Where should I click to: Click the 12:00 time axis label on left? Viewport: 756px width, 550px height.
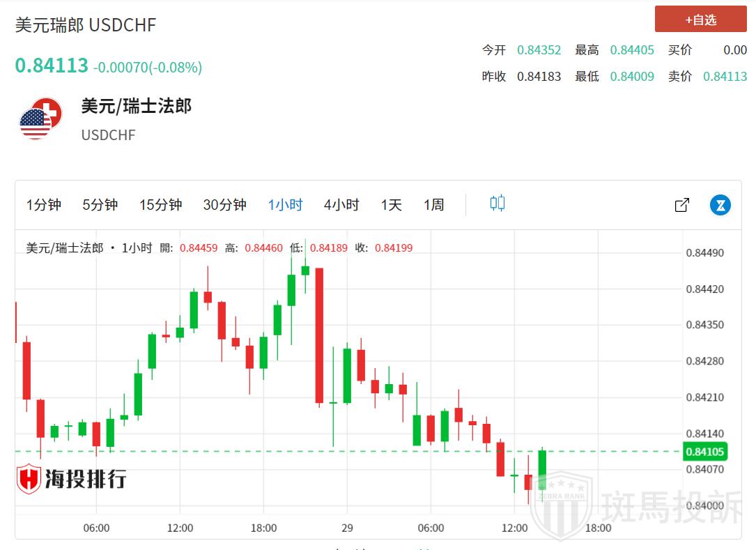tap(180, 528)
